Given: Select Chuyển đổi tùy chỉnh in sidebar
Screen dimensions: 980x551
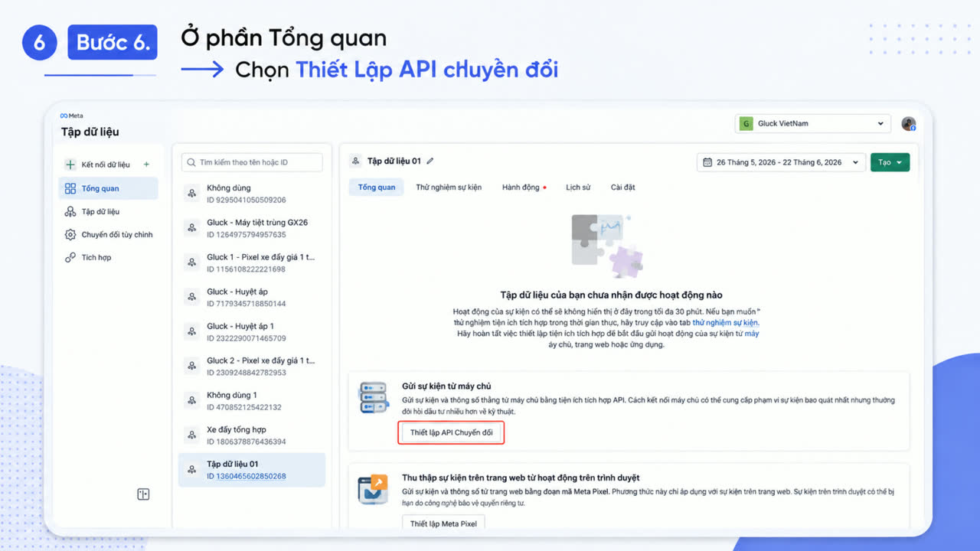Looking at the screenshot, I should click(x=109, y=234).
